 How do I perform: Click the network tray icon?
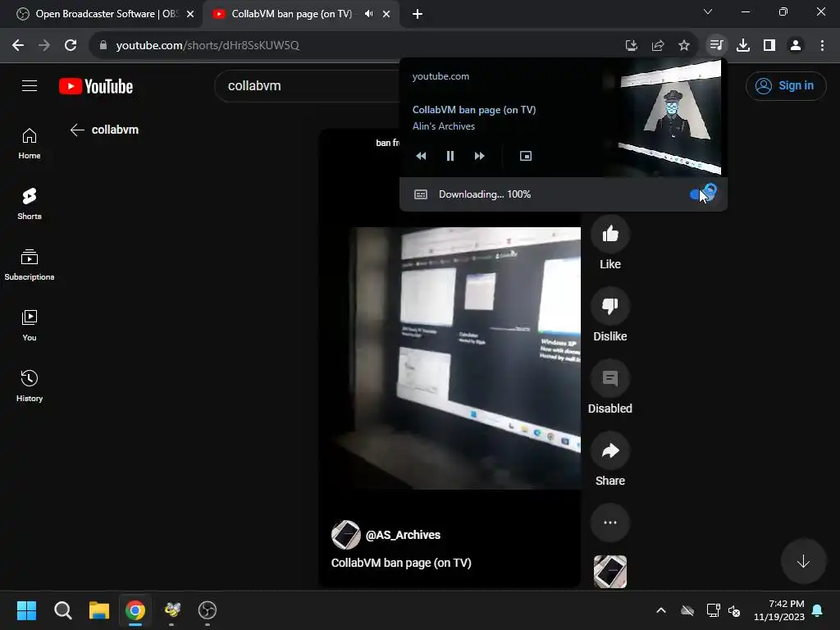tap(713, 610)
